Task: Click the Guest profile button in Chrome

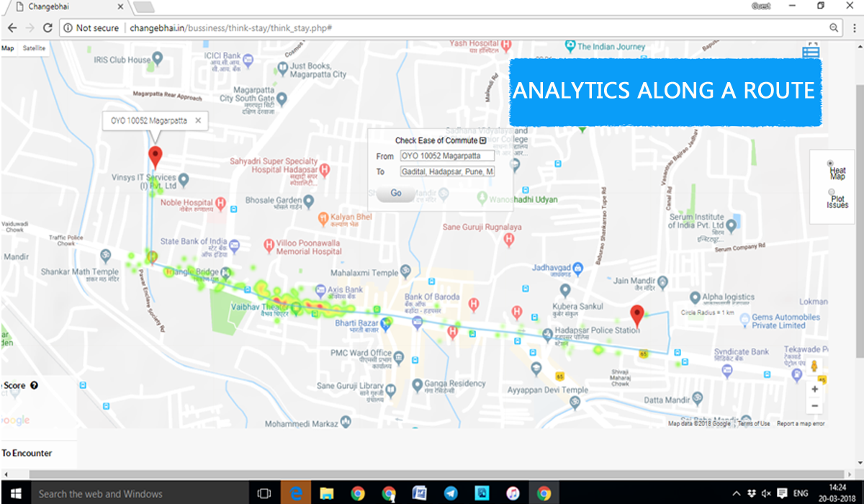Action: pos(760,6)
